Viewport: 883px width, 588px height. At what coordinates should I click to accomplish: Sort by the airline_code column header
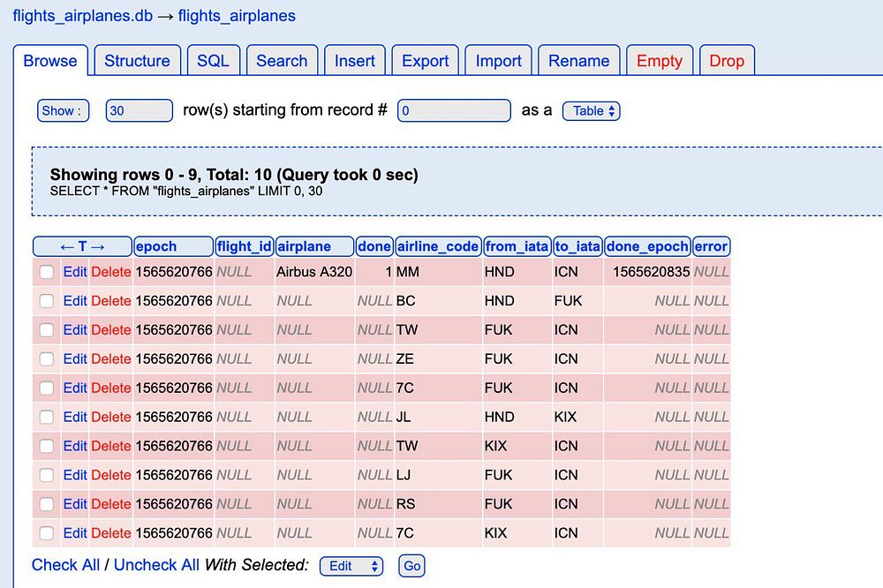(x=438, y=246)
